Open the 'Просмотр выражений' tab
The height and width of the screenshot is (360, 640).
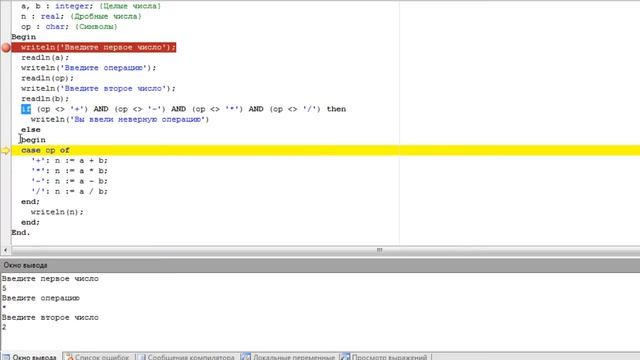click(x=385, y=357)
